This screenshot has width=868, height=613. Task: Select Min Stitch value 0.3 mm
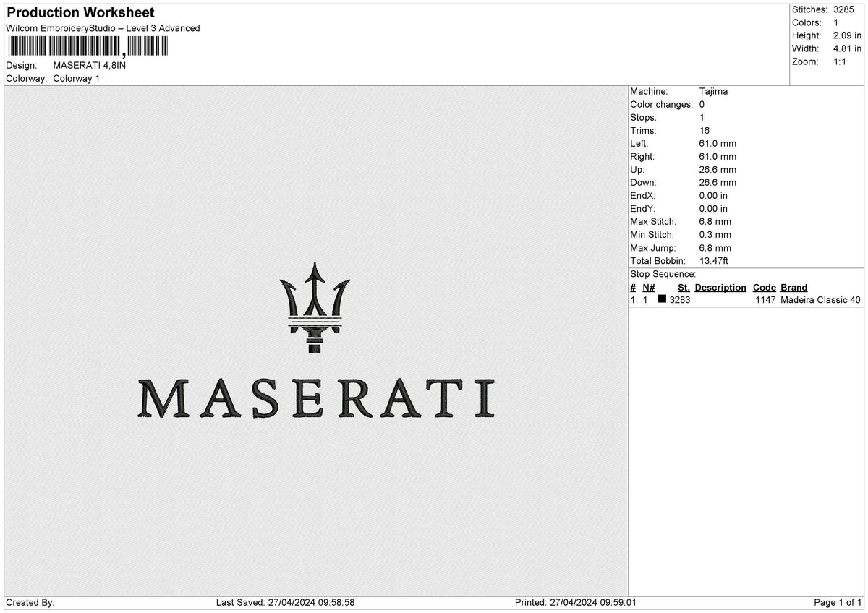tap(715, 234)
